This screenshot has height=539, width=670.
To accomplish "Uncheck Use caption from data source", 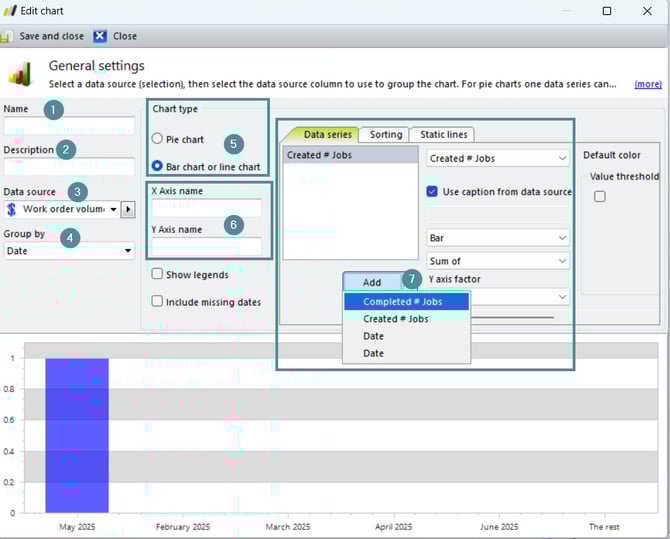I will tap(433, 192).
